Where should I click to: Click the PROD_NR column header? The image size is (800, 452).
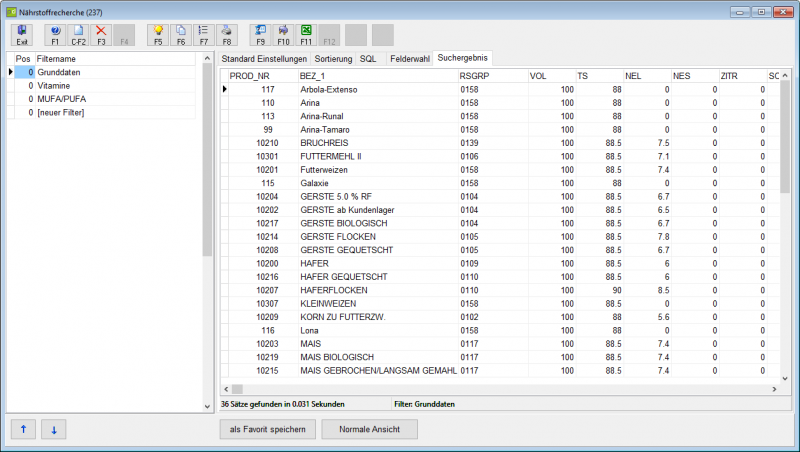(263, 76)
